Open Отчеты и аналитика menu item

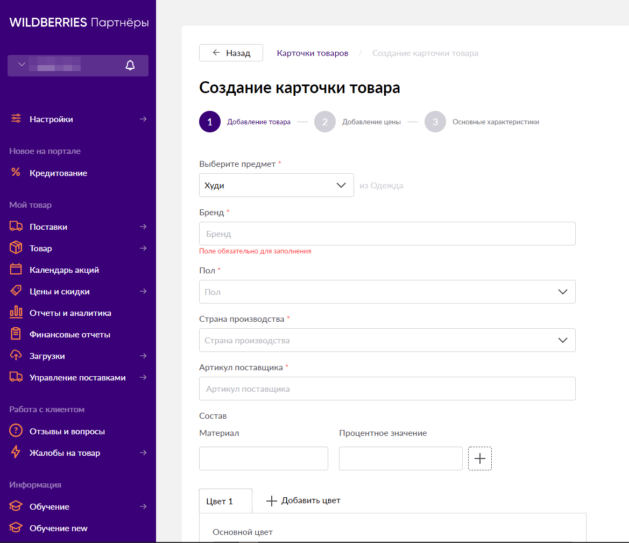[x=70, y=313]
